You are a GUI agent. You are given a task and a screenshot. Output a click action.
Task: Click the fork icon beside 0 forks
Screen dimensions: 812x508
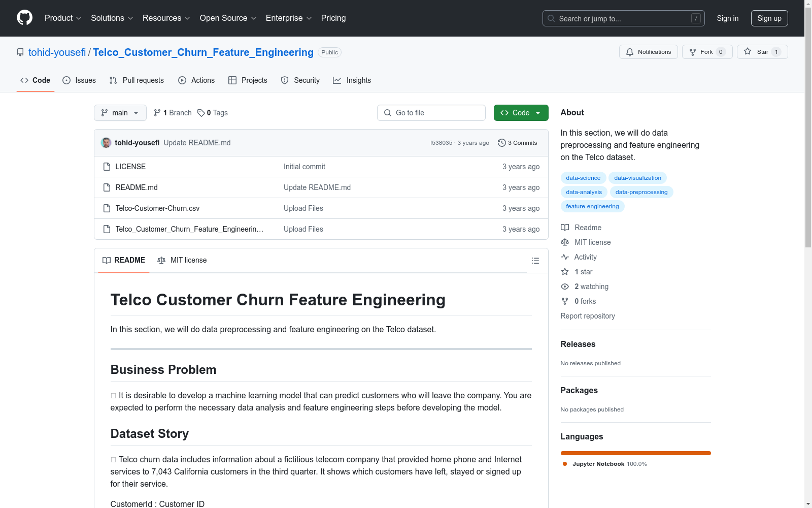pos(565,301)
